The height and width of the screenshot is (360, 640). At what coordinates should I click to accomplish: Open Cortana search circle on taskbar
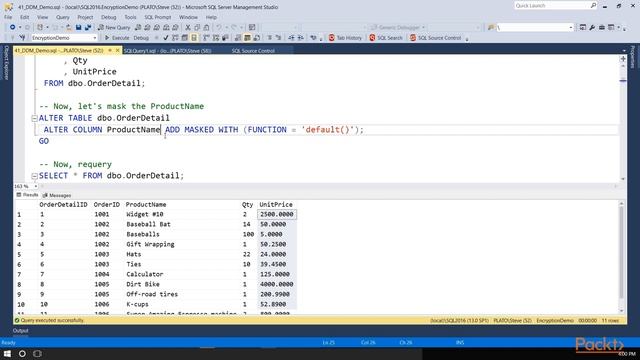[x=22, y=353]
